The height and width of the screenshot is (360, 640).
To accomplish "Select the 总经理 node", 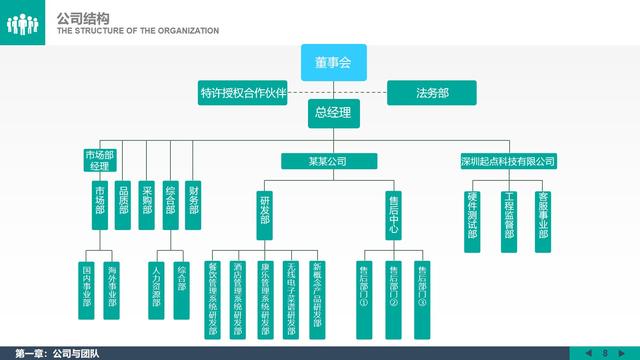I will pyautogui.click(x=333, y=113).
